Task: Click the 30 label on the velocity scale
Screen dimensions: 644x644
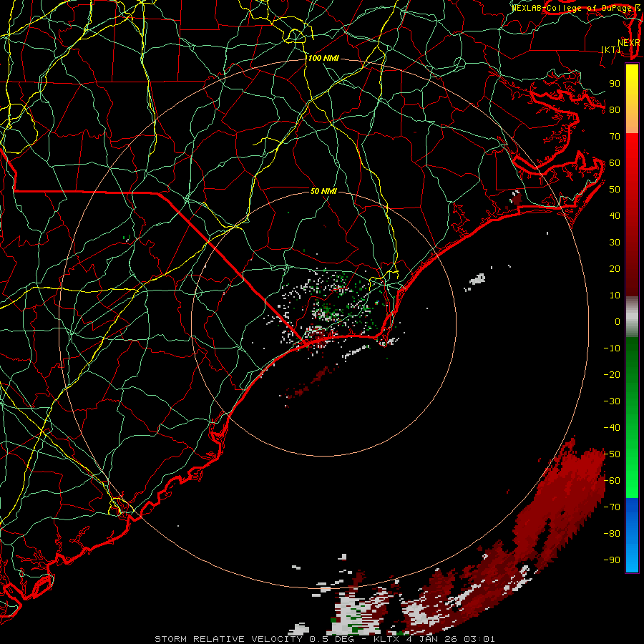Action: 615,243
